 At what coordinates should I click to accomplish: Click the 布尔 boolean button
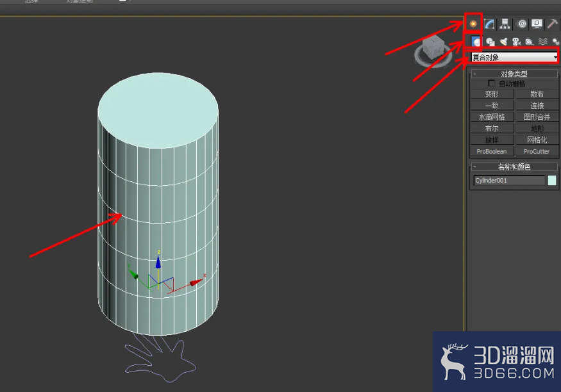492,128
